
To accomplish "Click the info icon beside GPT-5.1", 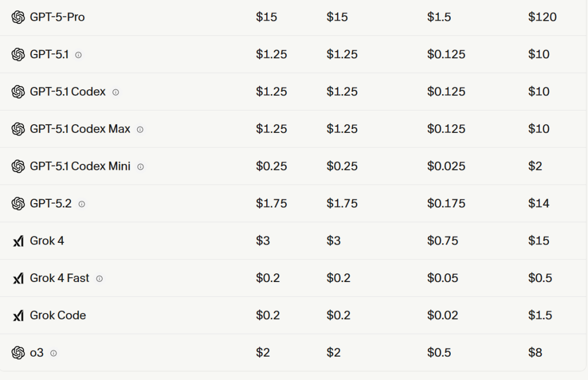I will click(78, 55).
